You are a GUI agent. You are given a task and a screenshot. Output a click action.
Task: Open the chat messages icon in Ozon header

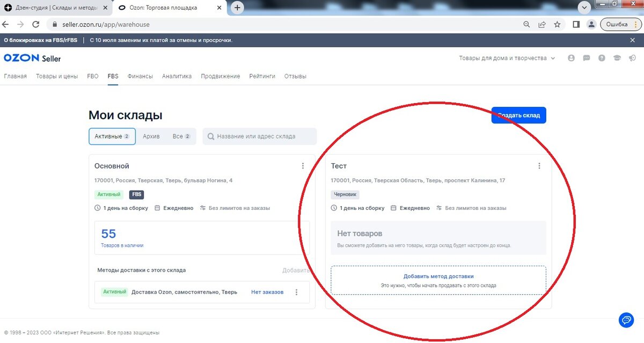[x=587, y=58]
